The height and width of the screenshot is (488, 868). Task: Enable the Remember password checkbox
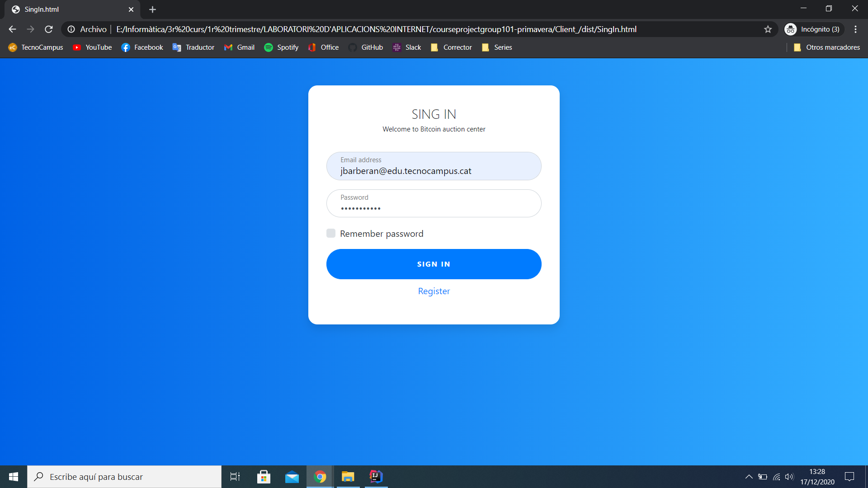[331, 233]
